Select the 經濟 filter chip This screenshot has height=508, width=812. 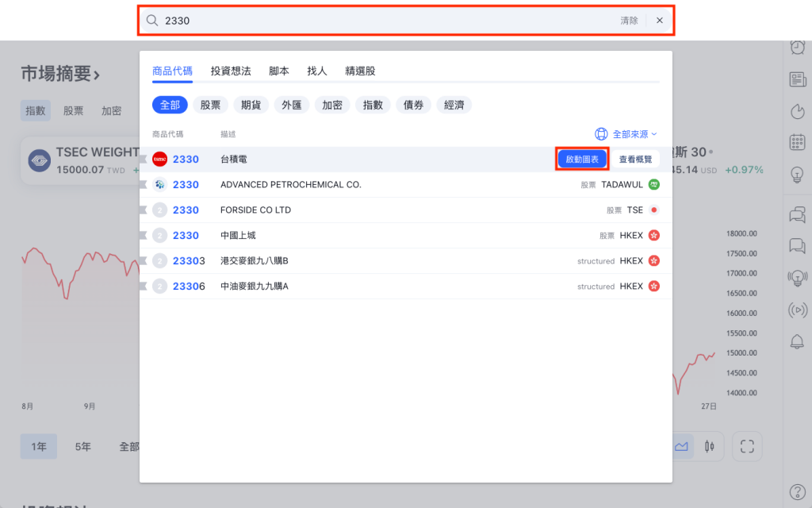click(x=454, y=105)
